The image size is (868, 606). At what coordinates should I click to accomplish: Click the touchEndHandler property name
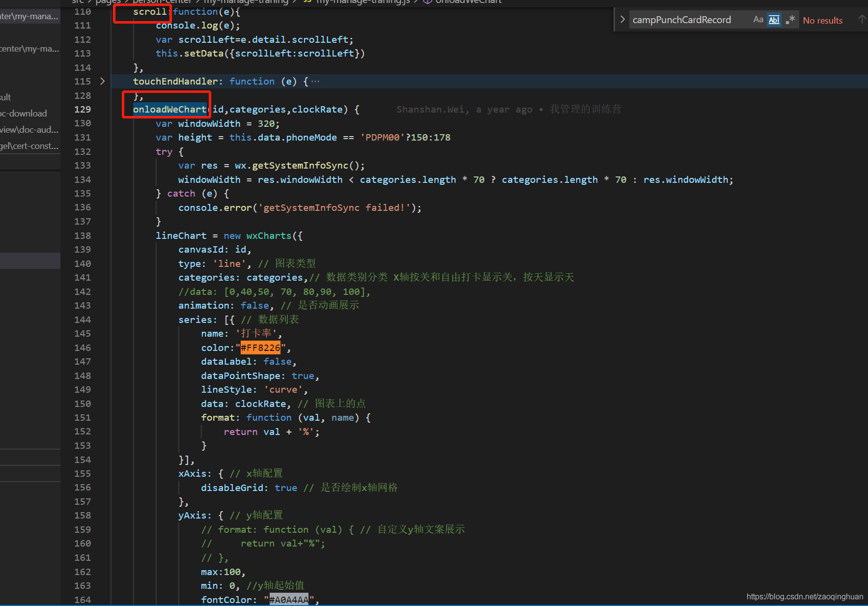click(175, 81)
